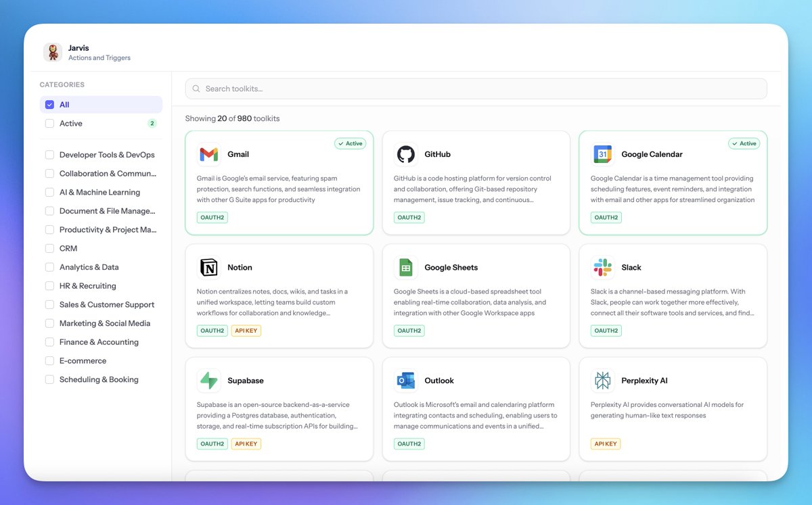Click the OAUTH2 tag on Notion card
The height and width of the screenshot is (505, 812).
tap(212, 331)
